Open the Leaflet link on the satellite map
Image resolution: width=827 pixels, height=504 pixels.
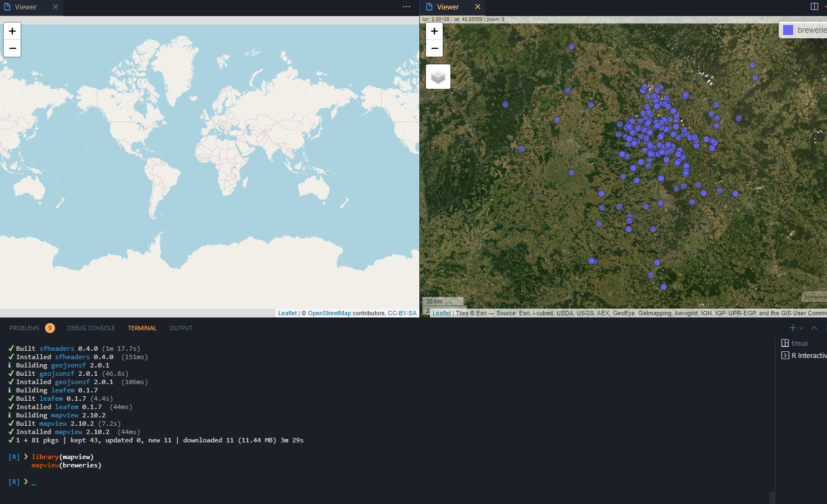(x=442, y=313)
